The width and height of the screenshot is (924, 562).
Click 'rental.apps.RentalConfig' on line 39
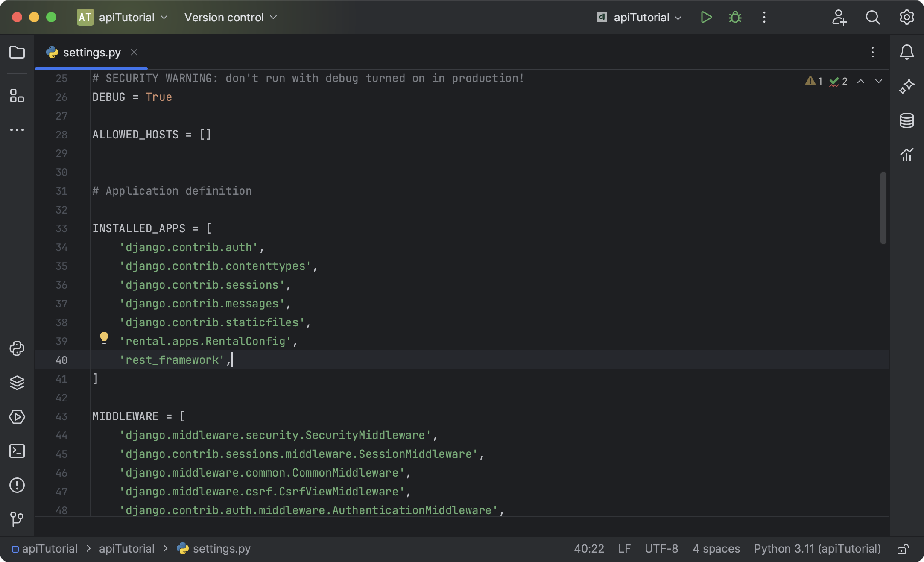point(205,341)
